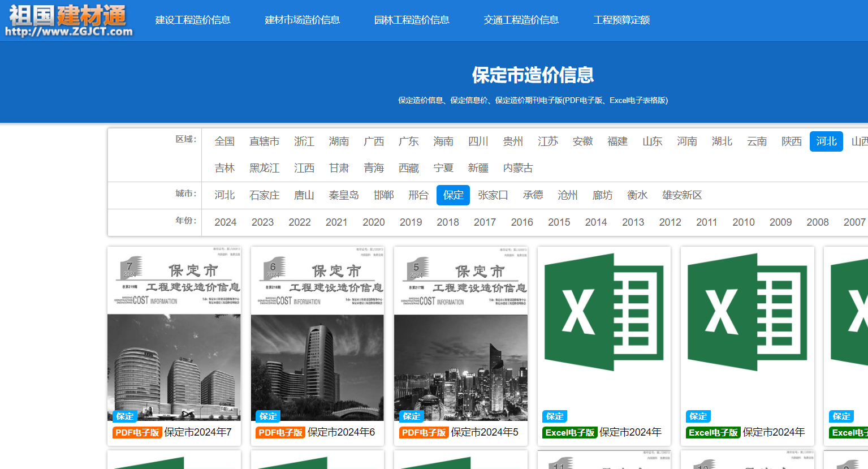
Task: Click the highlighted 河北 region button
Action: point(827,141)
